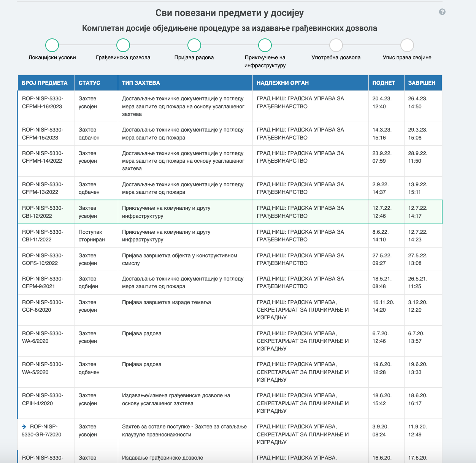Click the help question mark icon
This screenshot has width=476, height=463.
[442, 12]
